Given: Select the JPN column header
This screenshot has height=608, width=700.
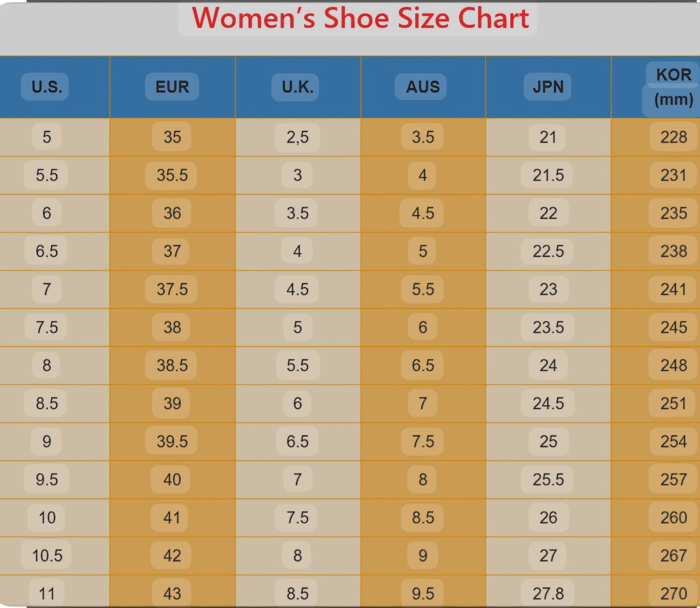Looking at the screenshot, I should tap(548, 87).
